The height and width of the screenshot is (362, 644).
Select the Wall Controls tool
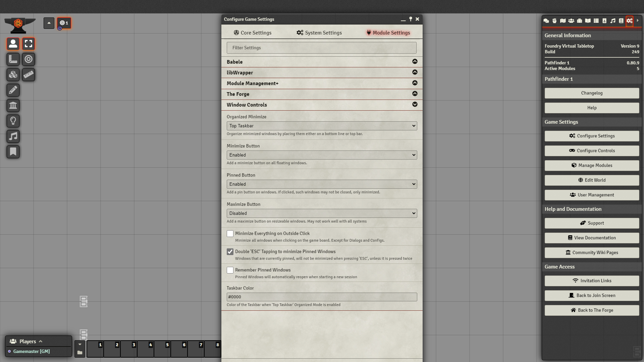(x=13, y=106)
